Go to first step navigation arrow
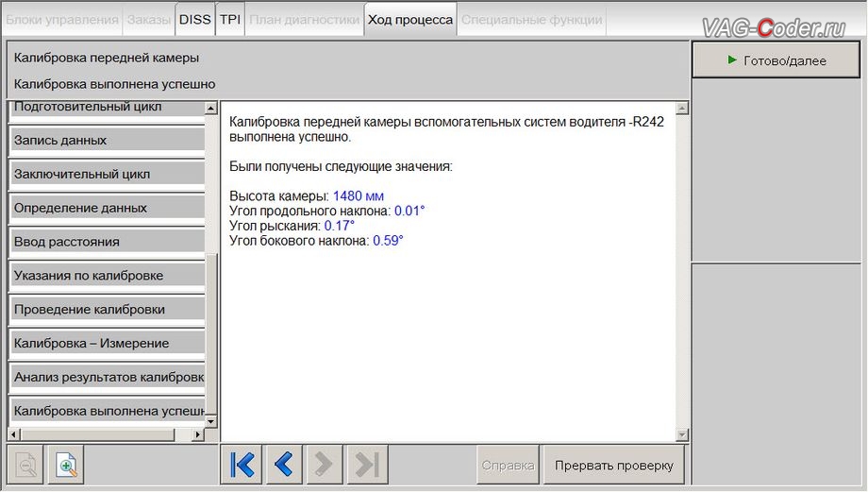The width and height of the screenshot is (868, 492). (x=242, y=465)
